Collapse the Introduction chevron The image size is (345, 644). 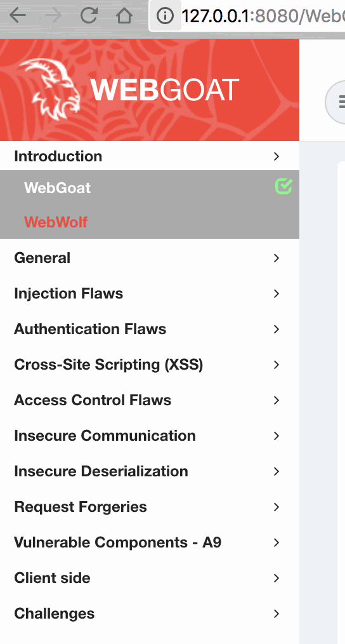coord(277,156)
